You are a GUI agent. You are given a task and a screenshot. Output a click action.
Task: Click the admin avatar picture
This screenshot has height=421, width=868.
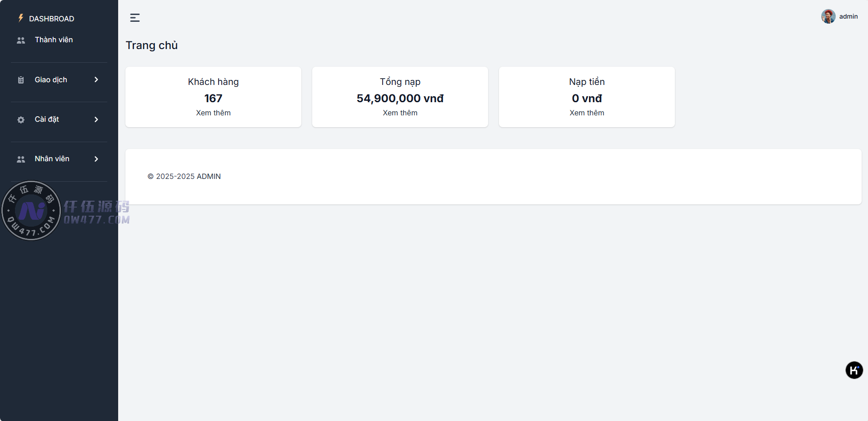click(x=828, y=16)
